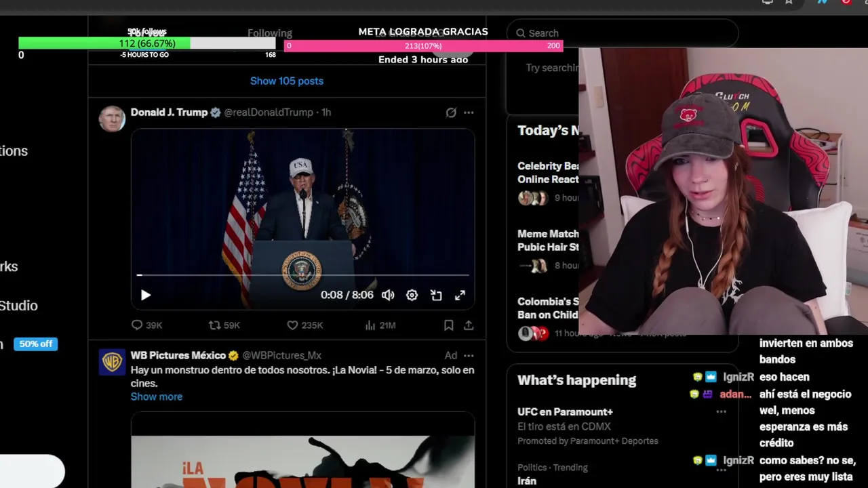Open Grok icon on the Trump post

click(x=451, y=113)
